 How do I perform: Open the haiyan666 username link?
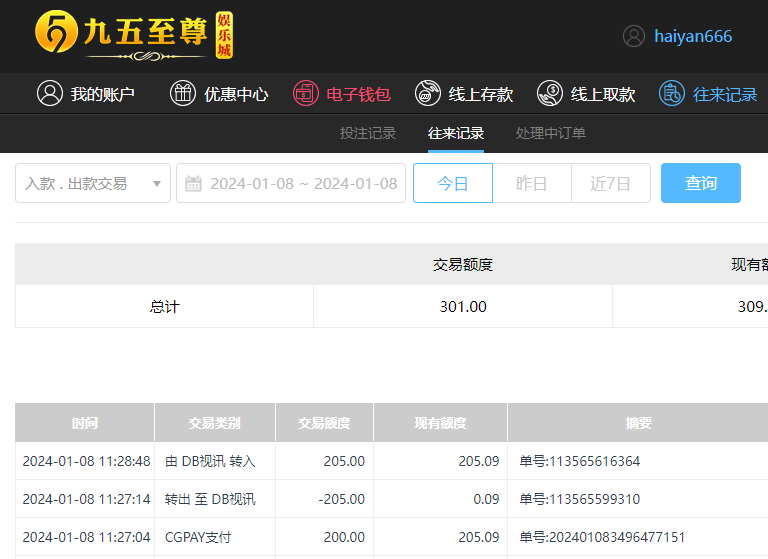(x=693, y=36)
